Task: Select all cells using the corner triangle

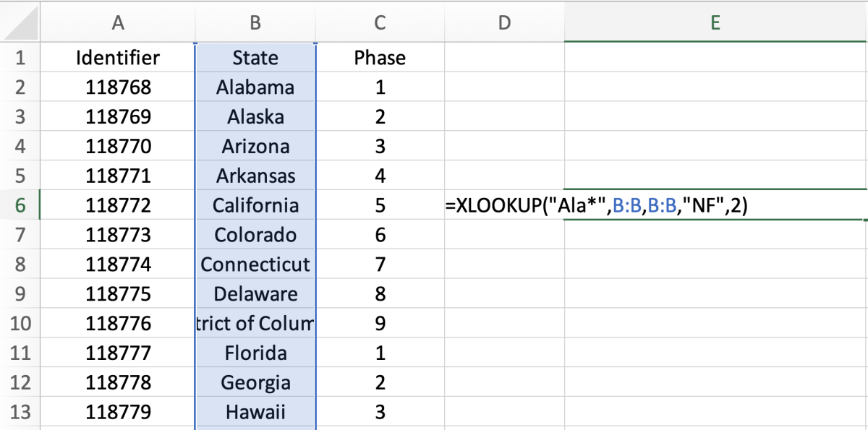Action: pyautogui.click(x=20, y=22)
